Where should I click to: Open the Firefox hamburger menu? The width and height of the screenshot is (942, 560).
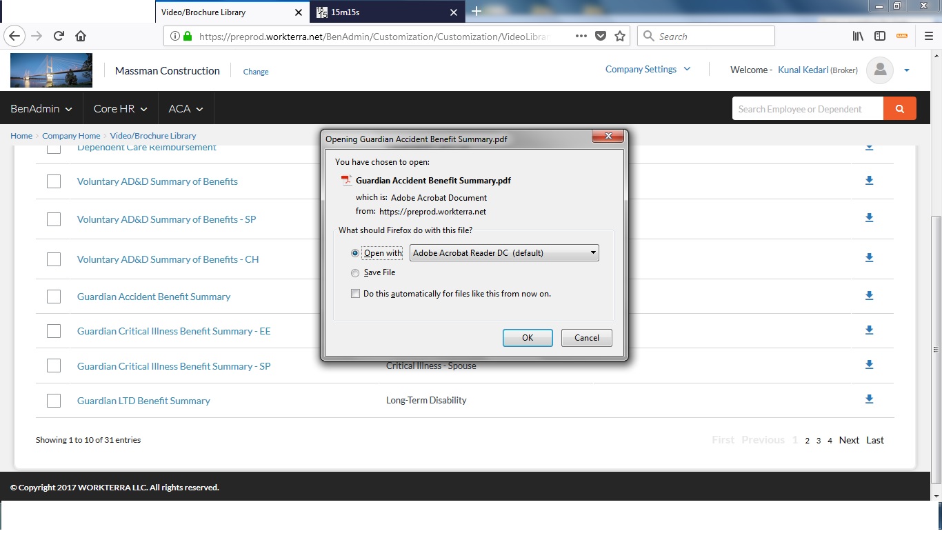click(928, 37)
